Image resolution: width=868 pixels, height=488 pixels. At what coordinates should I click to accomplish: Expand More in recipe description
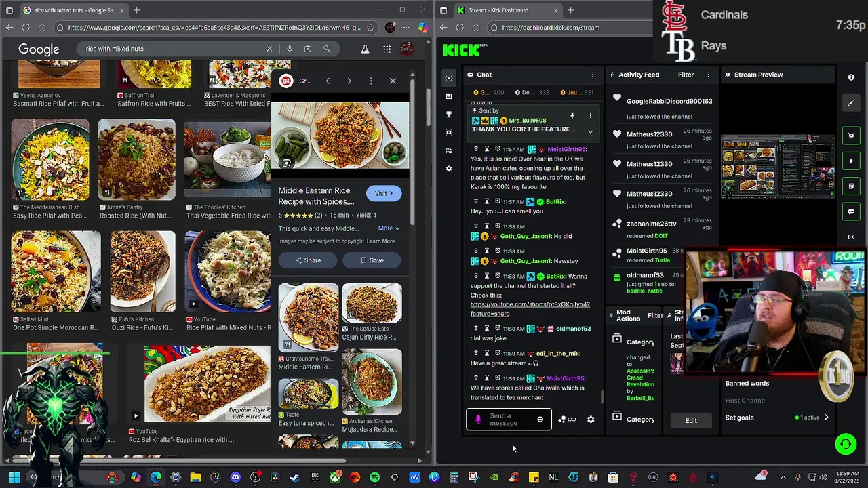point(389,228)
